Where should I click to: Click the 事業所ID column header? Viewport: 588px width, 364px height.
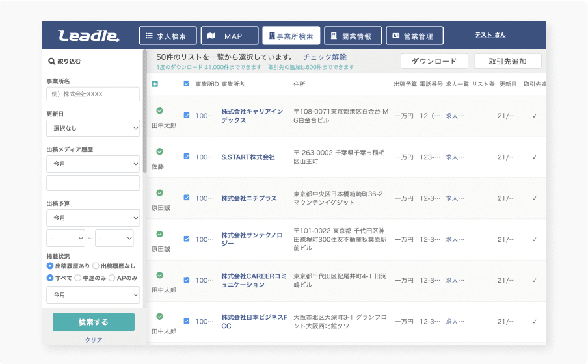click(x=207, y=84)
